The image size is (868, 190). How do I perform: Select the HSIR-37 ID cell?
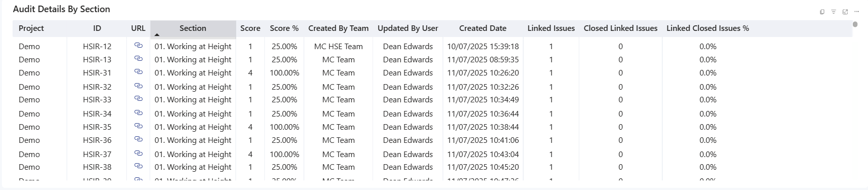[97, 154]
